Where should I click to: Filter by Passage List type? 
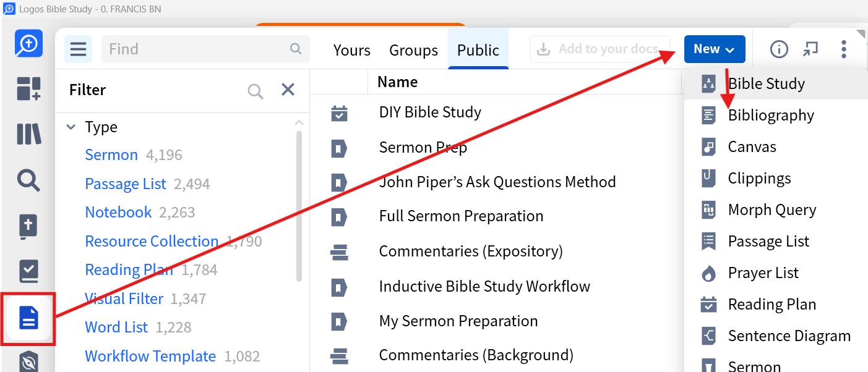click(x=126, y=184)
